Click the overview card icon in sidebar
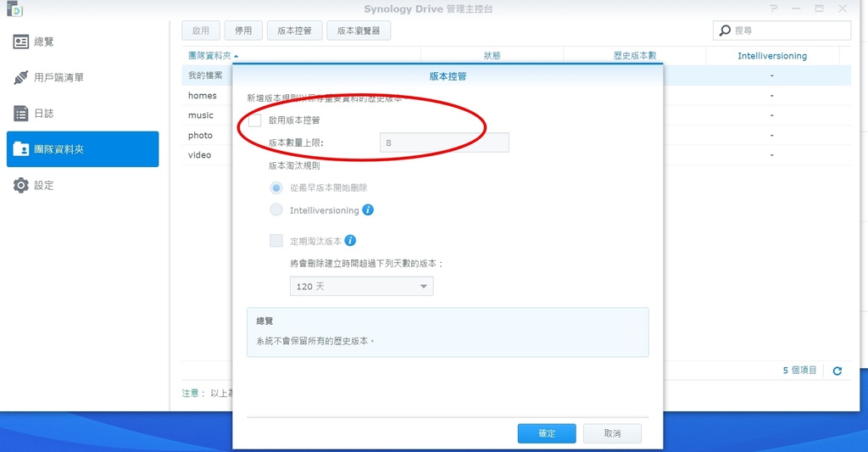Viewport: 868px width, 452px height. (x=21, y=42)
